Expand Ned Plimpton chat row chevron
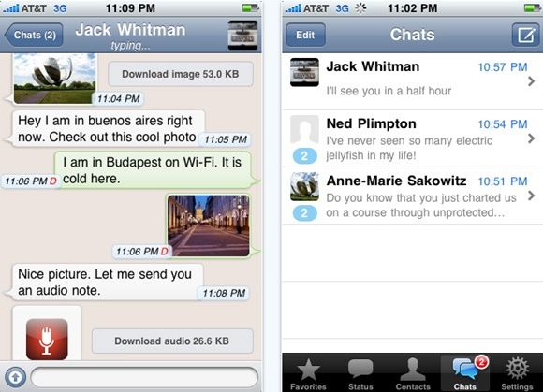This screenshot has width=543, height=392. coord(531,138)
